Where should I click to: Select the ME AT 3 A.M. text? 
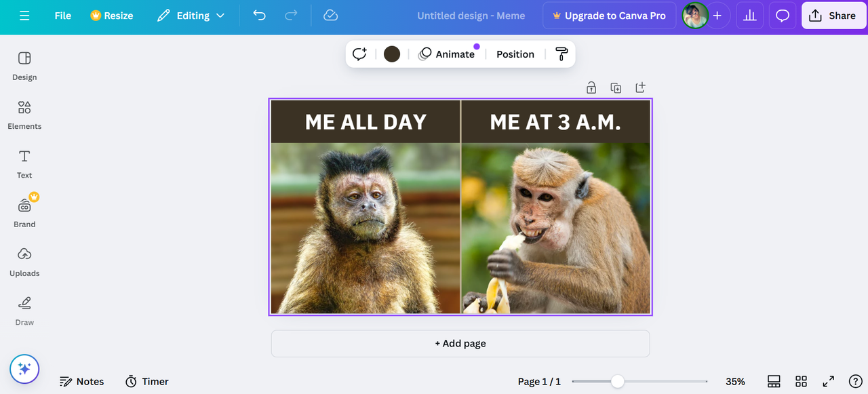point(555,122)
